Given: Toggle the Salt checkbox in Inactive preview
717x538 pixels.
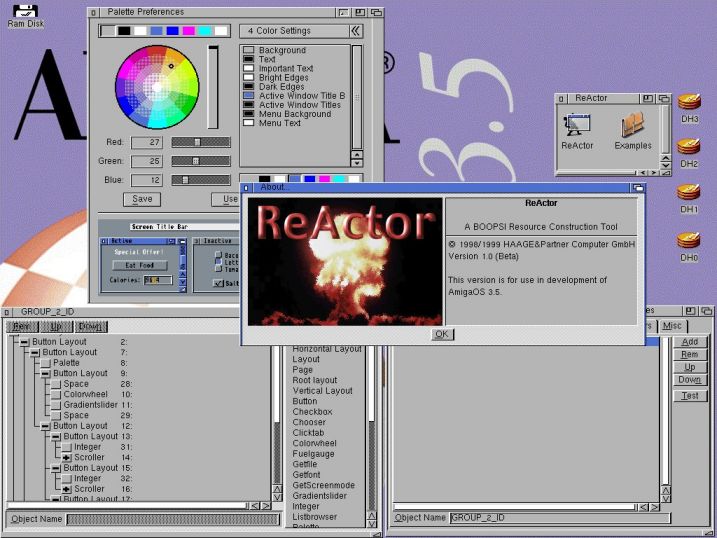Looking at the screenshot, I should [x=219, y=283].
